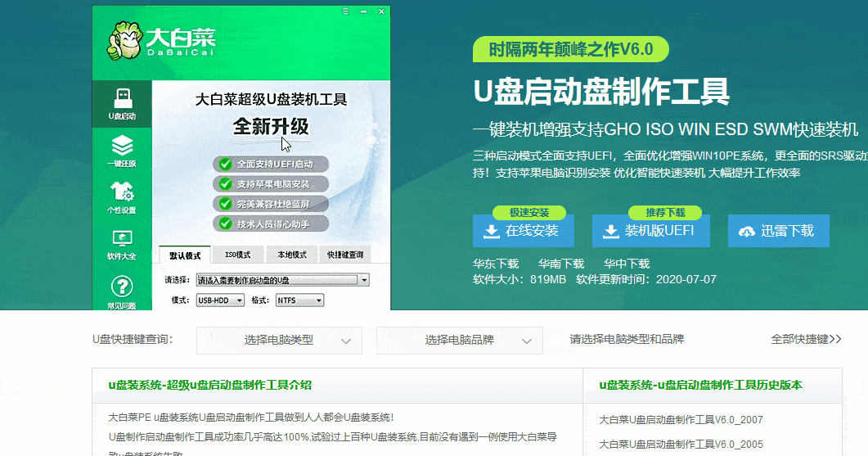
Task: Switch to the 快捷键查询 tab
Action: [x=345, y=255]
